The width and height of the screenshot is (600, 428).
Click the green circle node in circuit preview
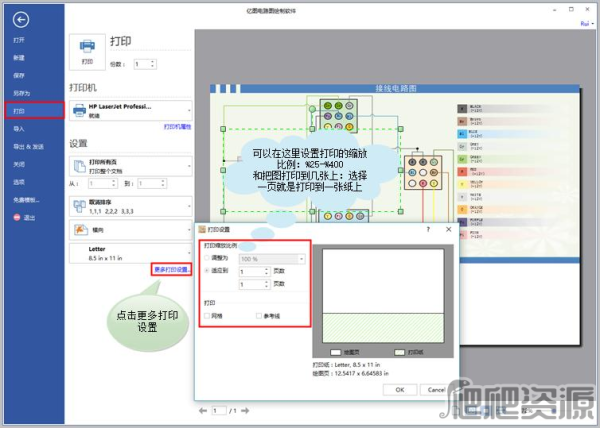click(x=312, y=109)
